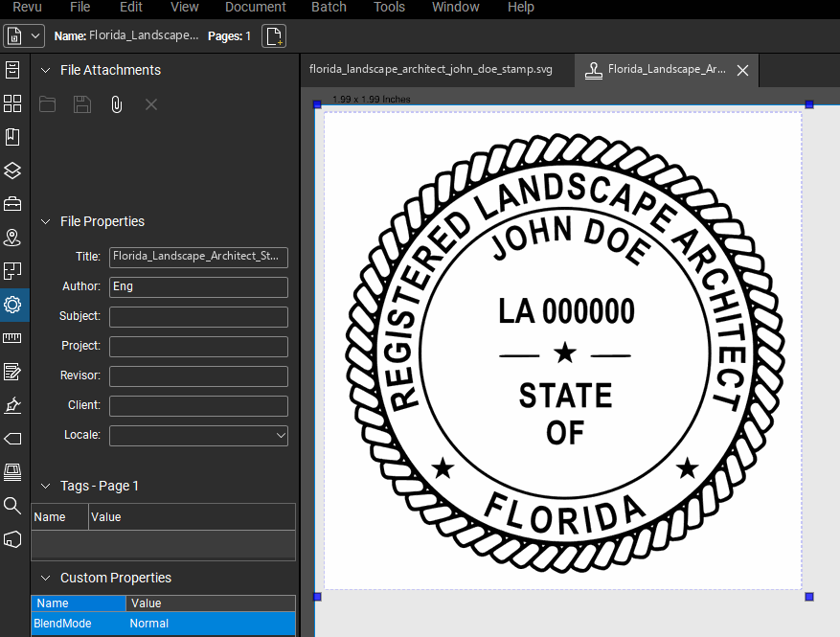
Task: Open the Flags tag panel icon
Action: point(12,439)
